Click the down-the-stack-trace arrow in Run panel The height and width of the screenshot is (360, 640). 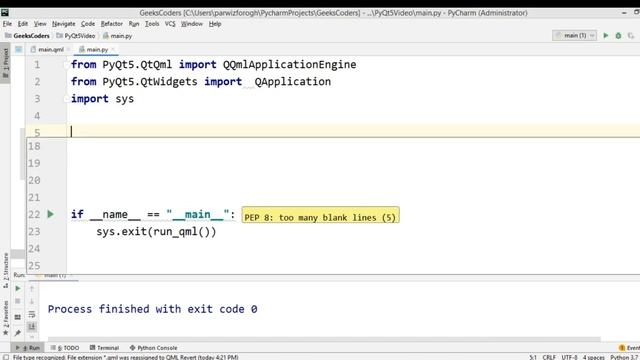click(32, 301)
